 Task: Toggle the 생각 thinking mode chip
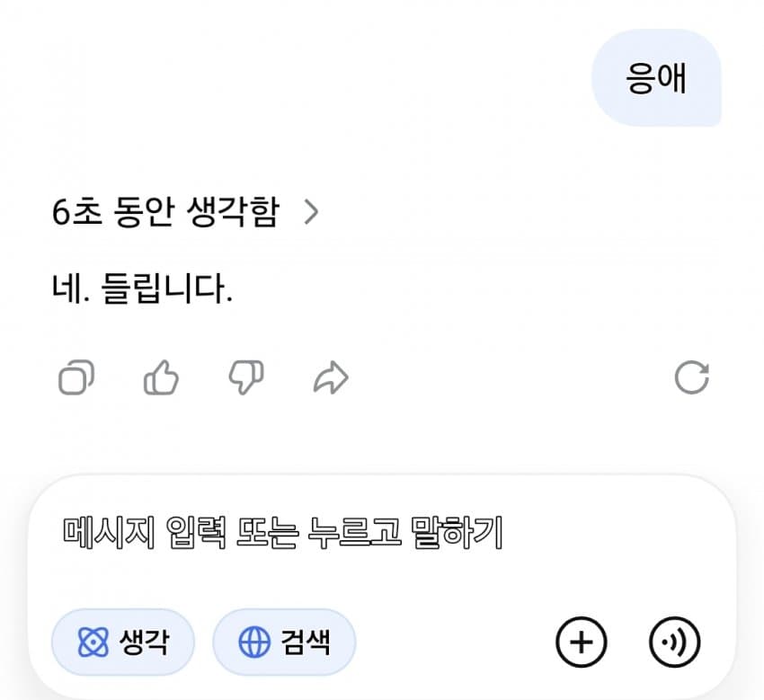(123, 642)
